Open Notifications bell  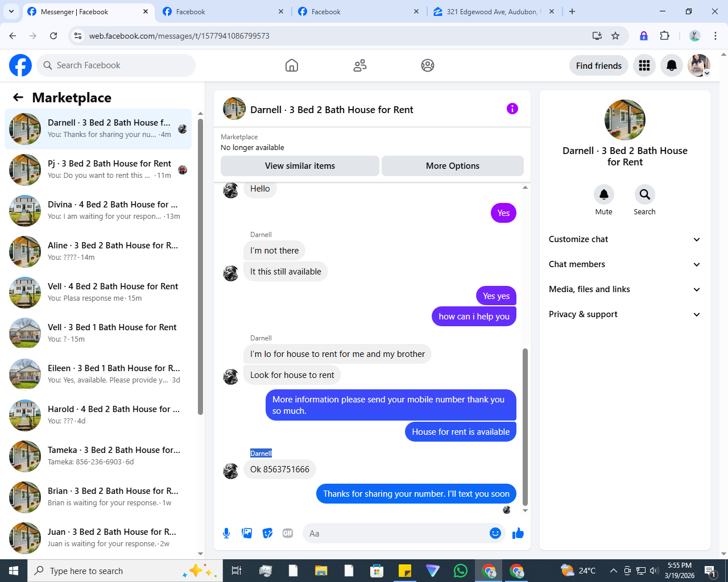tap(672, 65)
